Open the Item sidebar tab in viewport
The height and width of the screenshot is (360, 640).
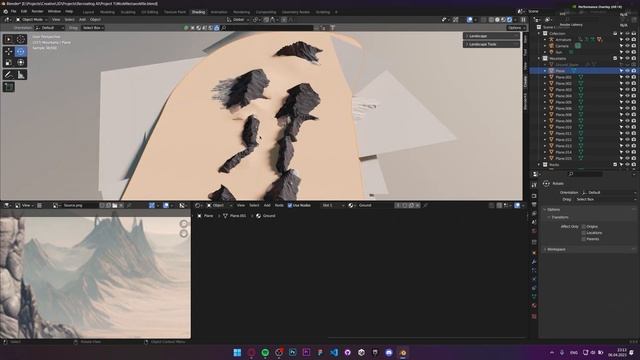pyautogui.click(x=525, y=39)
